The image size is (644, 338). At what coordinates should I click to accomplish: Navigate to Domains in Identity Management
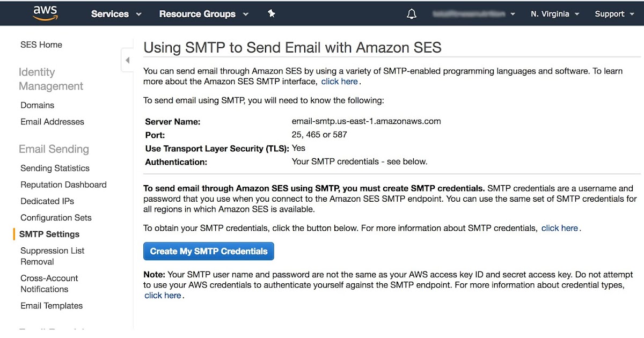pyautogui.click(x=37, y=105)
